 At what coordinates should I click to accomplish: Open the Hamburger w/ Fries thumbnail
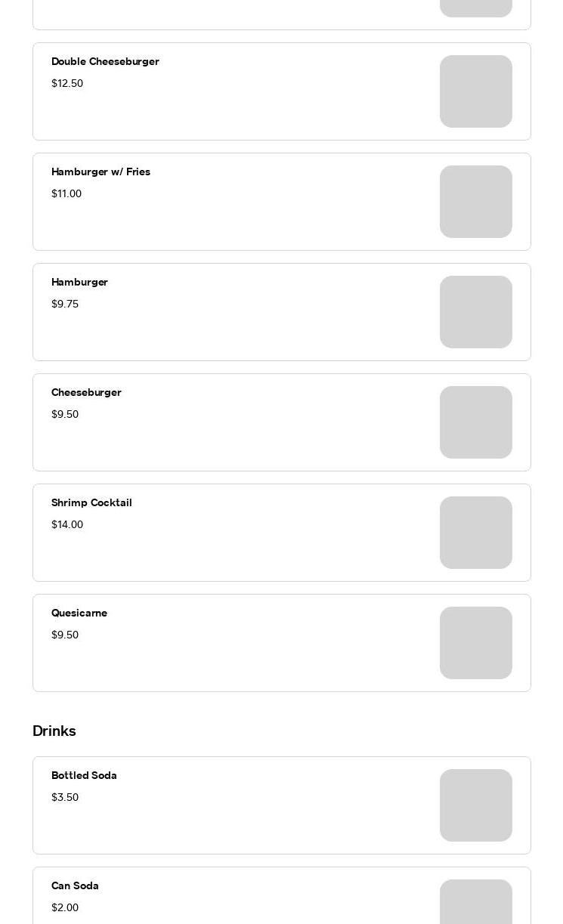pyautogui.click(x=475, y=202)
